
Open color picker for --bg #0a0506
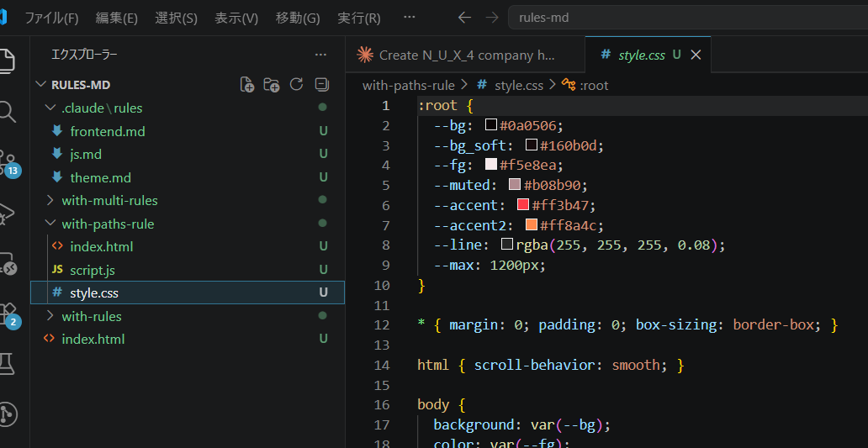tap(490, 125)
